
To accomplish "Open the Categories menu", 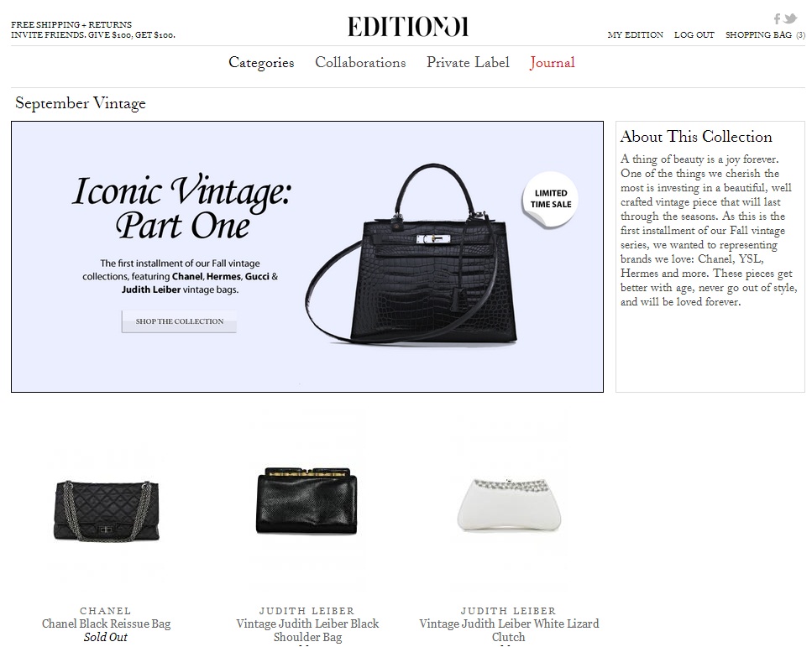I will pos(261,63).
